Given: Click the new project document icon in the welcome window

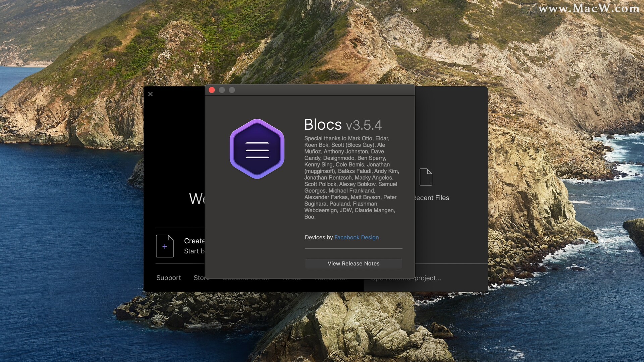Looking at the screenshot, I should (x=165, y=246).
